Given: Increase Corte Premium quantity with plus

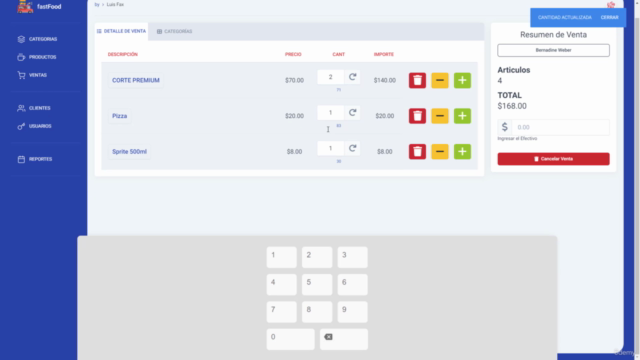Looking at the screenshot, I should (x=462, y=80).
